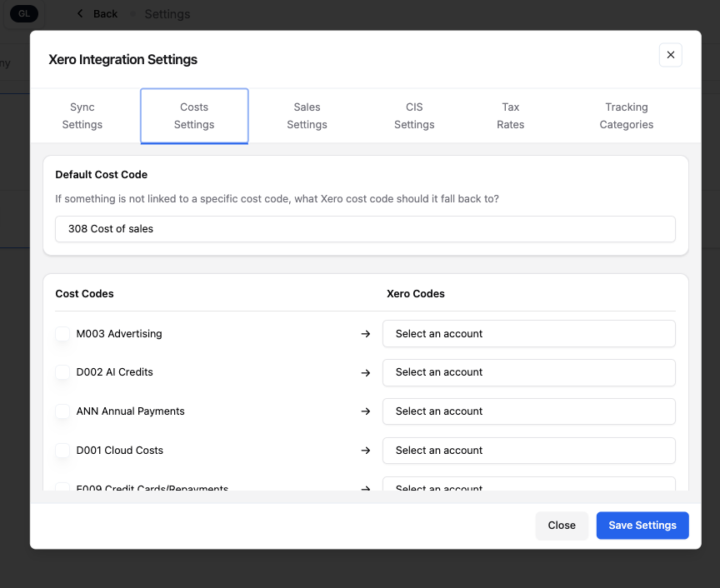Tick the D002 AI Credits checkbox
The height and width of the screenshot is (588, 720).
pos(62,372)
